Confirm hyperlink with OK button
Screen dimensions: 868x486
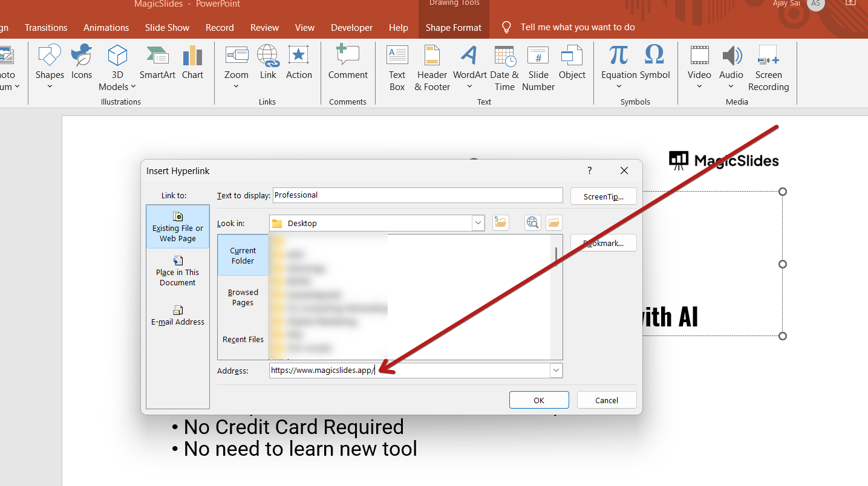click(538, 400)
